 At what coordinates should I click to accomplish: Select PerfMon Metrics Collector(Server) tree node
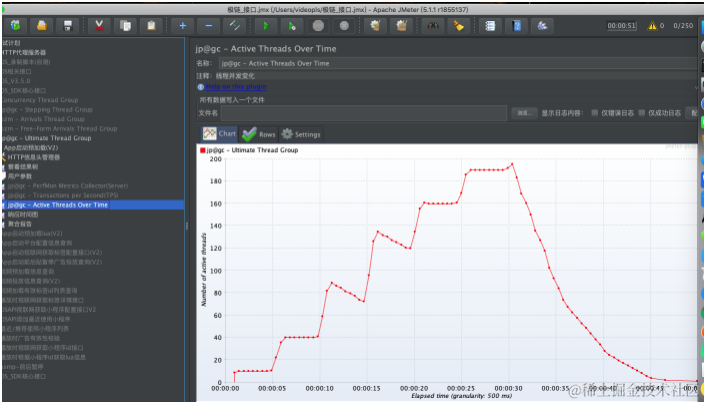point(67,186)
